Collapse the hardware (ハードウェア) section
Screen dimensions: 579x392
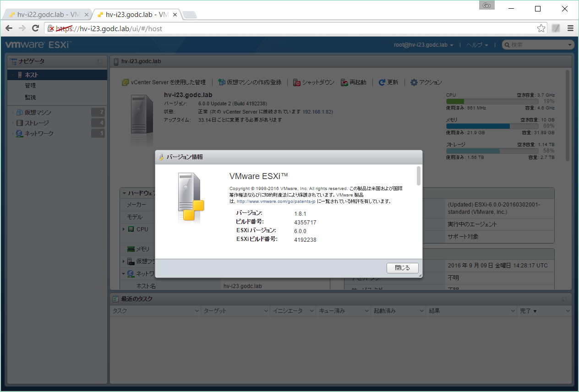coord(124,193)
